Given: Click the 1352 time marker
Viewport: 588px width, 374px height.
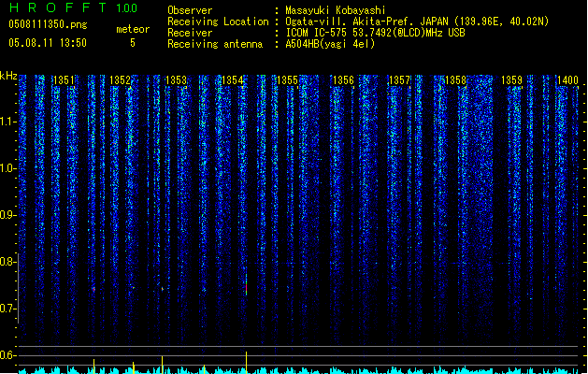Looking at the screenshot, I should click(120, 79).
